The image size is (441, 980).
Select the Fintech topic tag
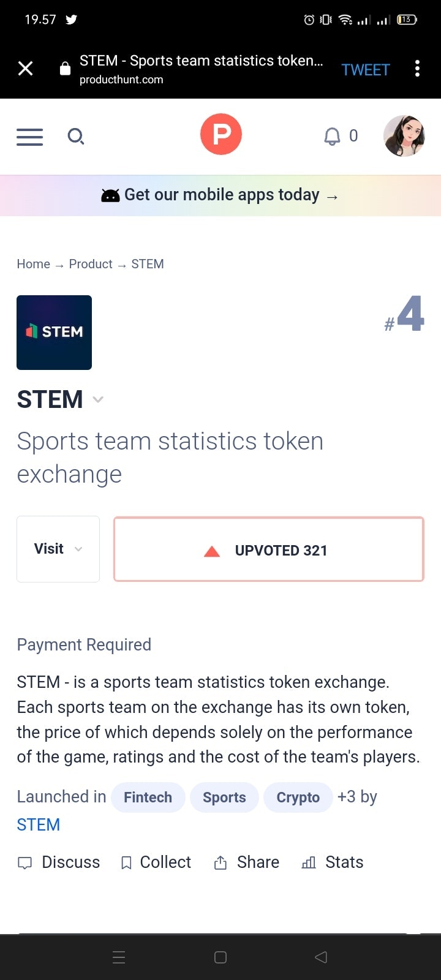148,797
